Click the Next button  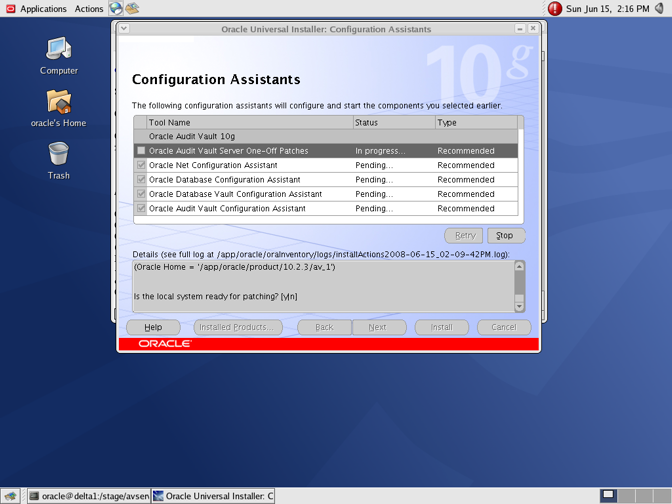click(379, 327)
